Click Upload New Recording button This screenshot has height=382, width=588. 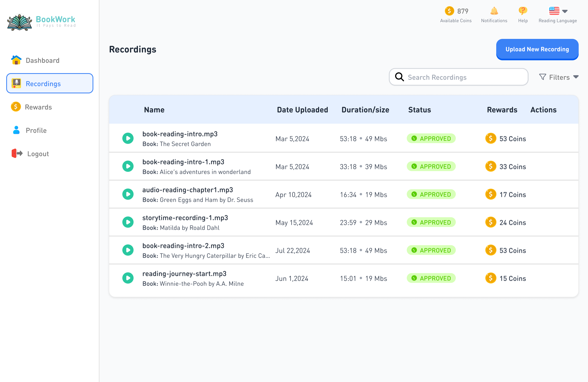pos(537,49)
